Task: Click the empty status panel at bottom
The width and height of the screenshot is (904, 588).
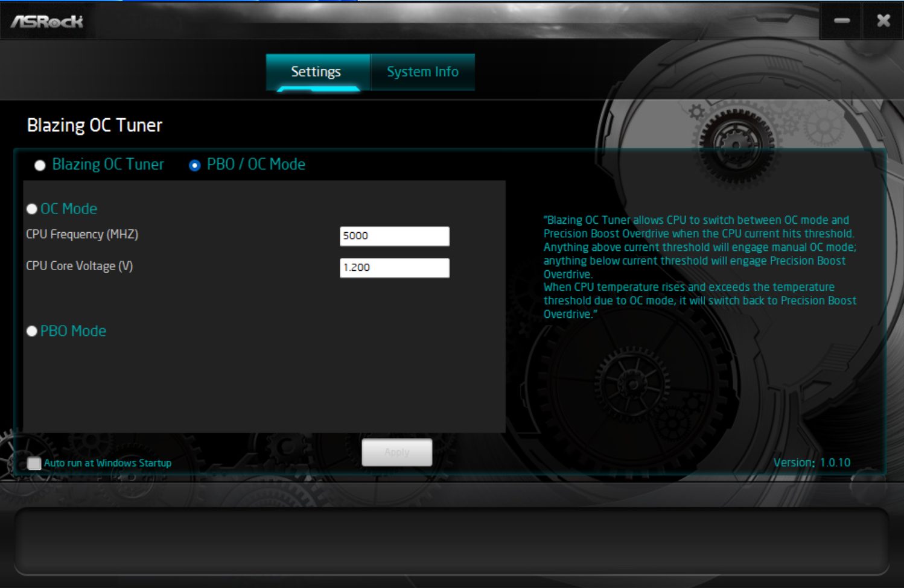Action: (x=451, y=541)
